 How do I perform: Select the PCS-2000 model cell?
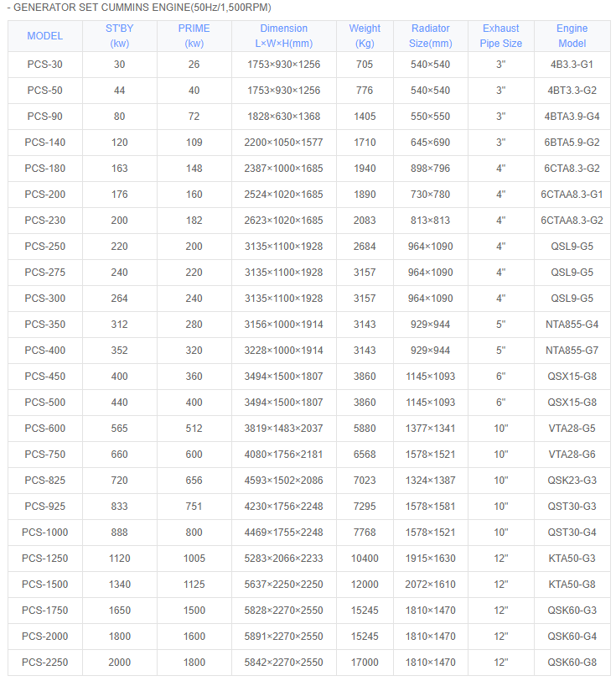(x=45, y=637)
